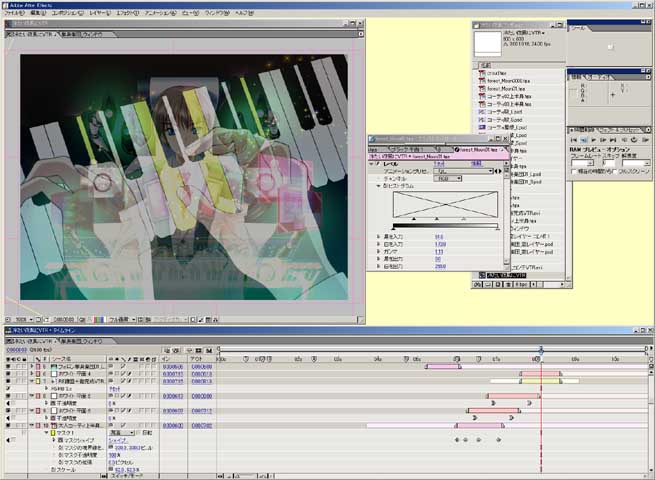Enable the フルスクリーン checkbox
655x480 pixels.
click(614, 172)
